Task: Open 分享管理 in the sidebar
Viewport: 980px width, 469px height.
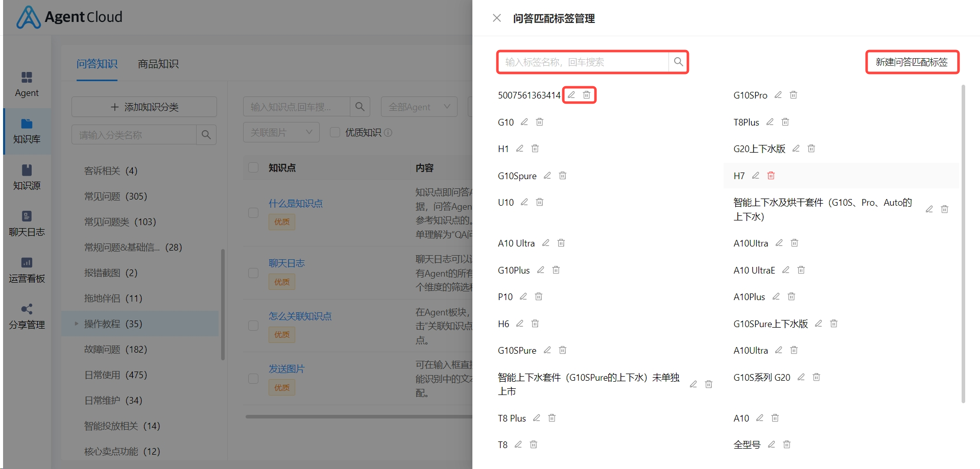Action: (27, 316)
